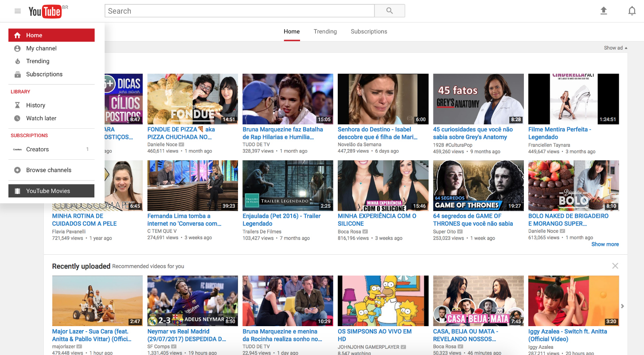Click the Creators channel avatar icon
Screen dimensions: 644x355
point(17,150)
